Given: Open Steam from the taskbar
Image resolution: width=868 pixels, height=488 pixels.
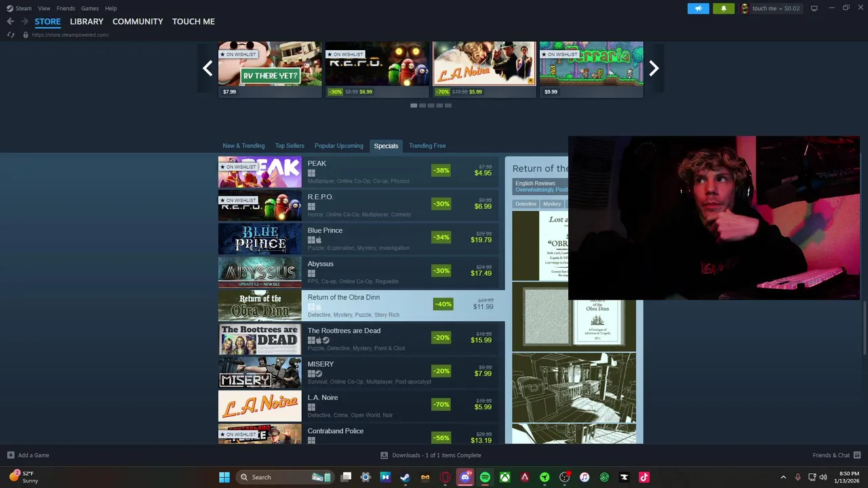Looking at the screenshot, I should tap(405, 477).
